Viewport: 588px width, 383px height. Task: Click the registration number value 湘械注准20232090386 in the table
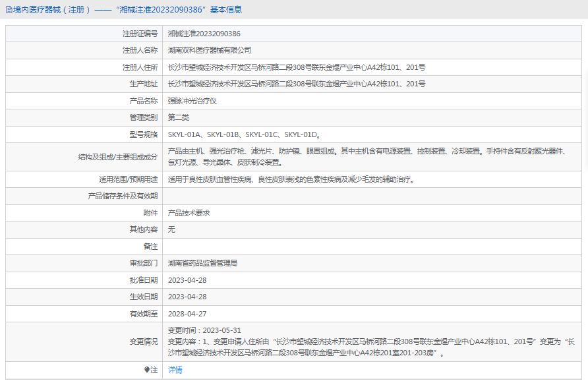(x=204, y=34)
